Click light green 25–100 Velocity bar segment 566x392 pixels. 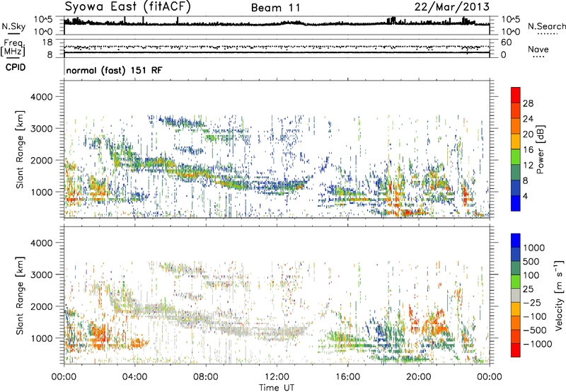516,282
